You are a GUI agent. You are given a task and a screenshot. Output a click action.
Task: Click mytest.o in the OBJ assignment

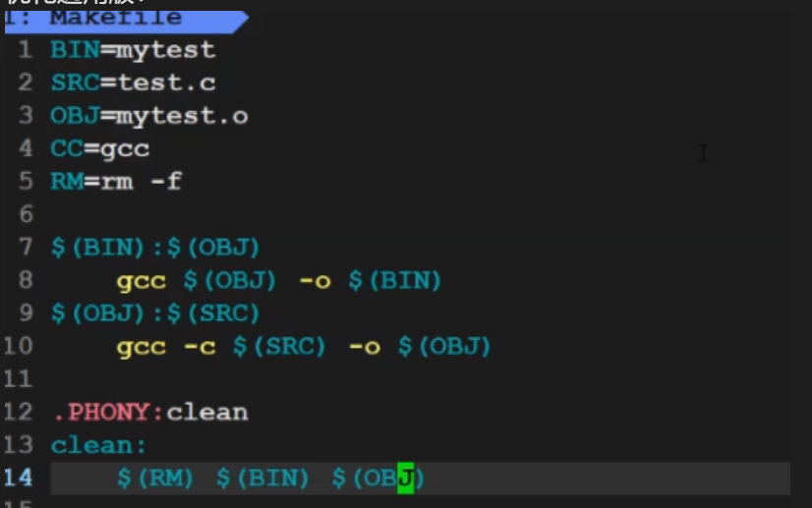181,116
